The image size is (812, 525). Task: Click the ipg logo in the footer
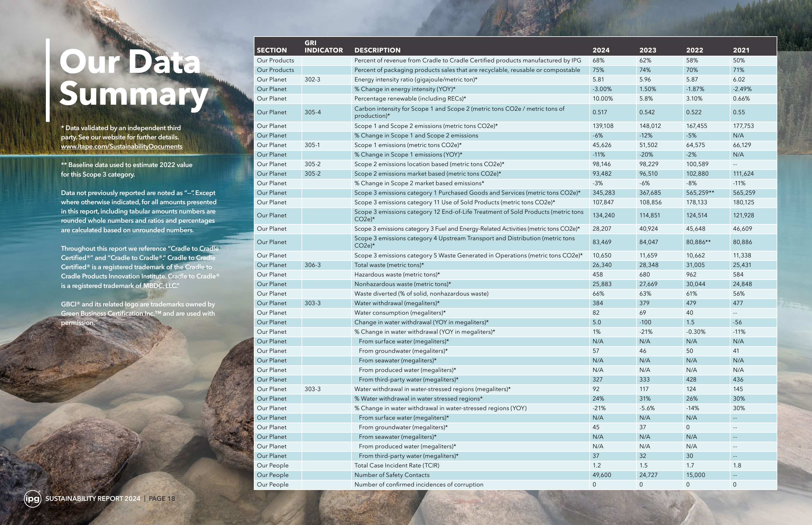point(32,498)
